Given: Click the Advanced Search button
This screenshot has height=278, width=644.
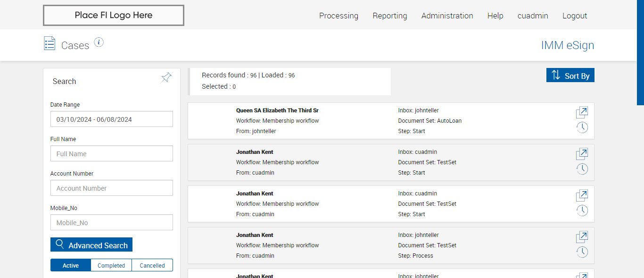Looking at the screenshot, I should (91, 245).
